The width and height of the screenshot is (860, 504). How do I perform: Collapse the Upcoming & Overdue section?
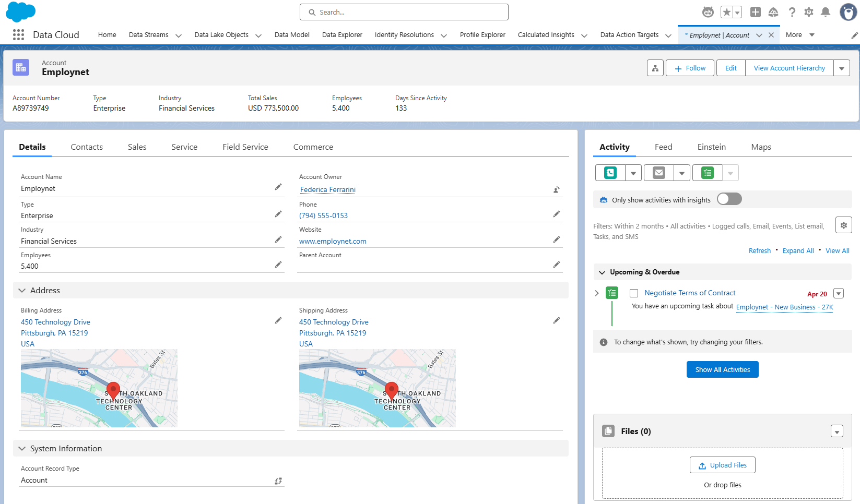click(x=602, y=272)
